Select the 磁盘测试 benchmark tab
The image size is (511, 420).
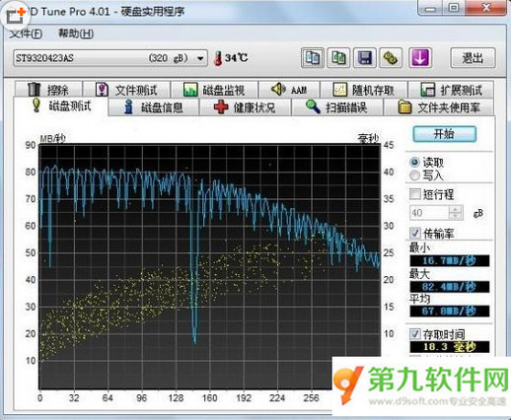(x=61, y=106)
